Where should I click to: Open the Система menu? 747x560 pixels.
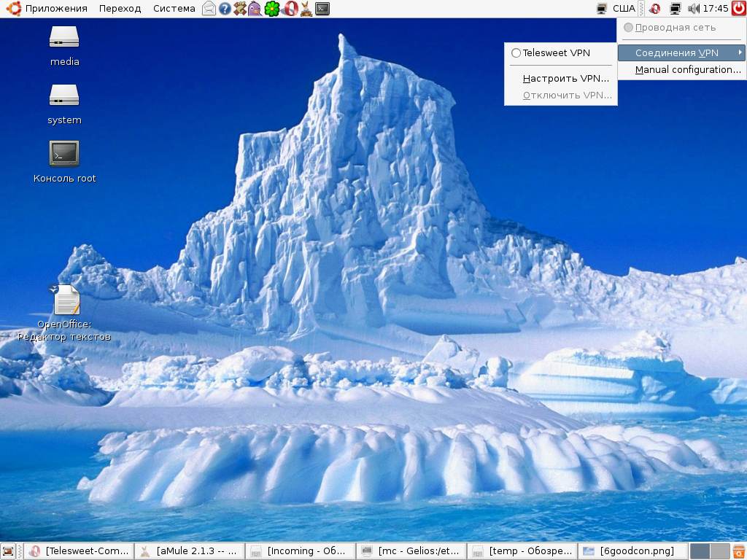174,9
